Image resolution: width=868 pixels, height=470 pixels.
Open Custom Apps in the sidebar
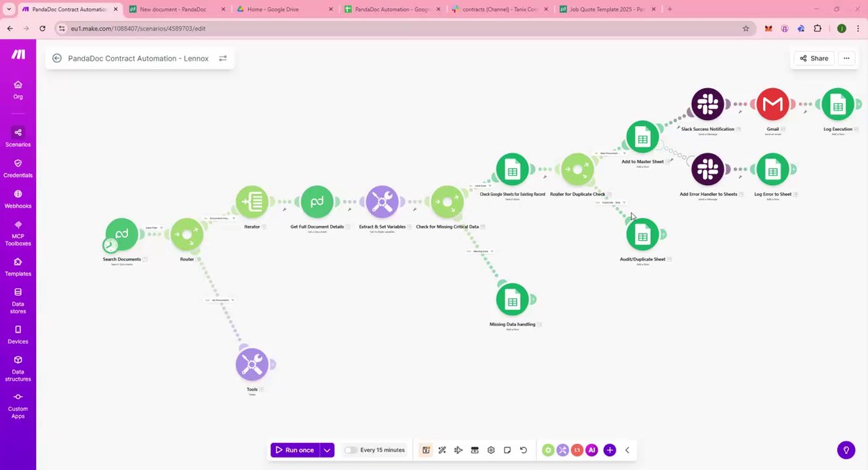click(x=18, y=405)
